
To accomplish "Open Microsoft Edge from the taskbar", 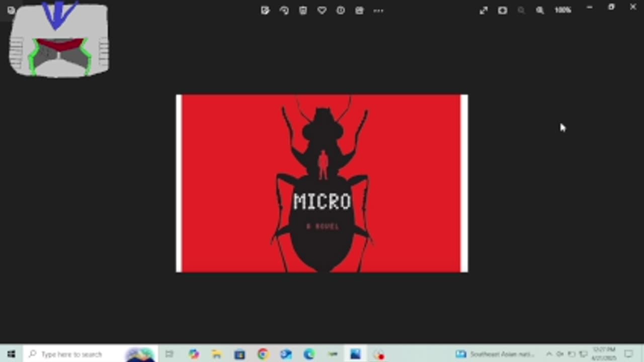I will [309, 354].
